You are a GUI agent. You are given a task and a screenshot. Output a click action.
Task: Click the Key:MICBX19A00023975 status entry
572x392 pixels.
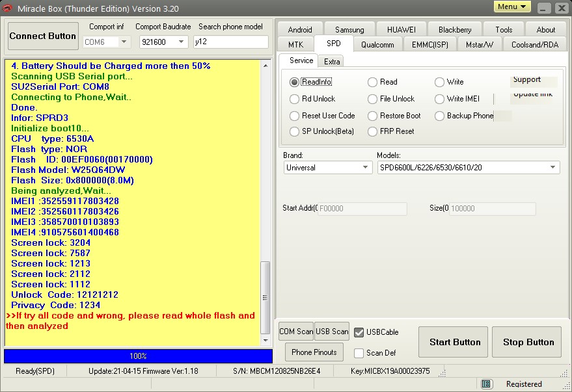click(x=390, y=371)
